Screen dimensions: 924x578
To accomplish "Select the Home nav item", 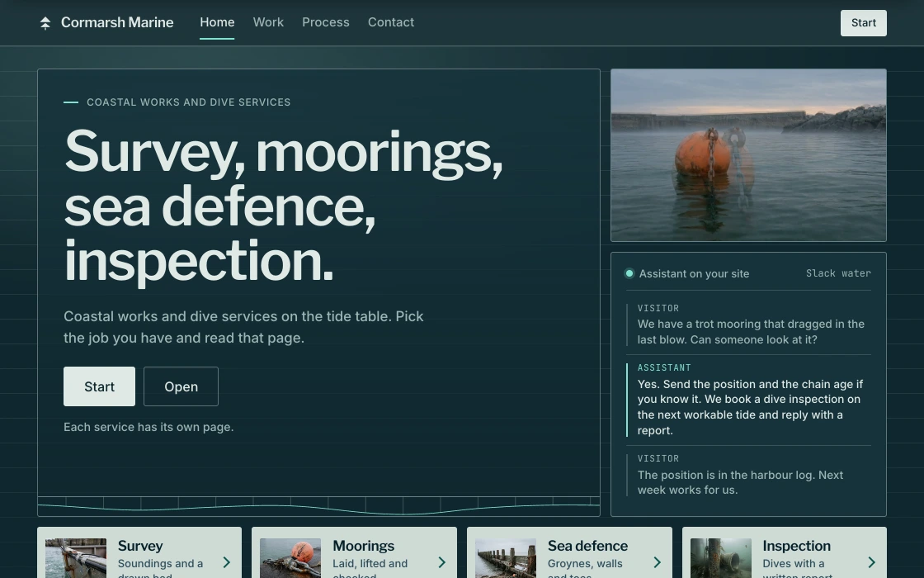I will pyautogui.click(x=217, y=22).
